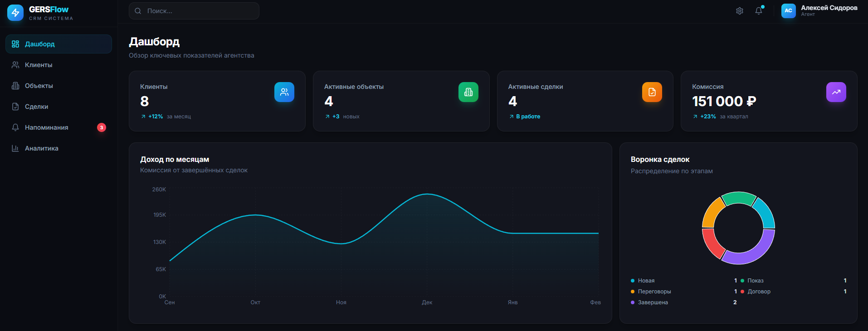The width and height of the screenshot is (868, 331).
Task: Click the AC user avatar
Action: tap(789, 11)
